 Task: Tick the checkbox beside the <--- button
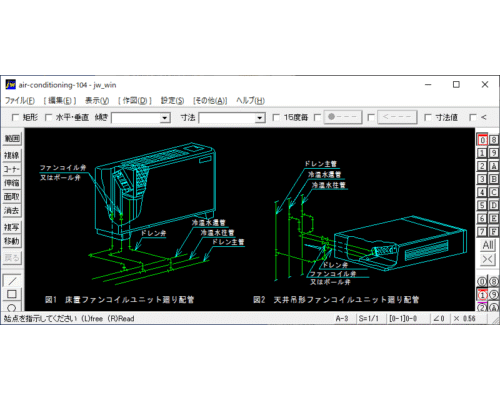coord(371,117)
